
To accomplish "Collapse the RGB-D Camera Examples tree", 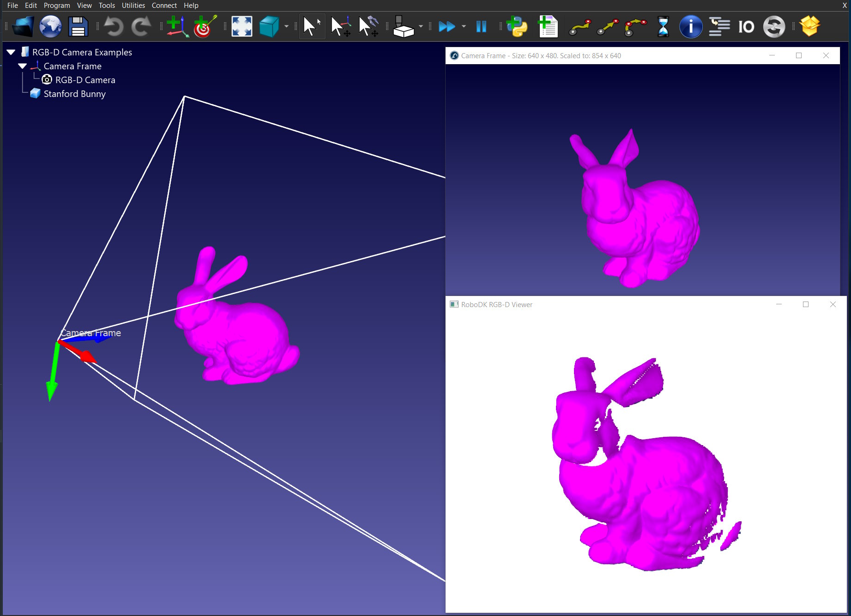I will [x=10, y=52].
